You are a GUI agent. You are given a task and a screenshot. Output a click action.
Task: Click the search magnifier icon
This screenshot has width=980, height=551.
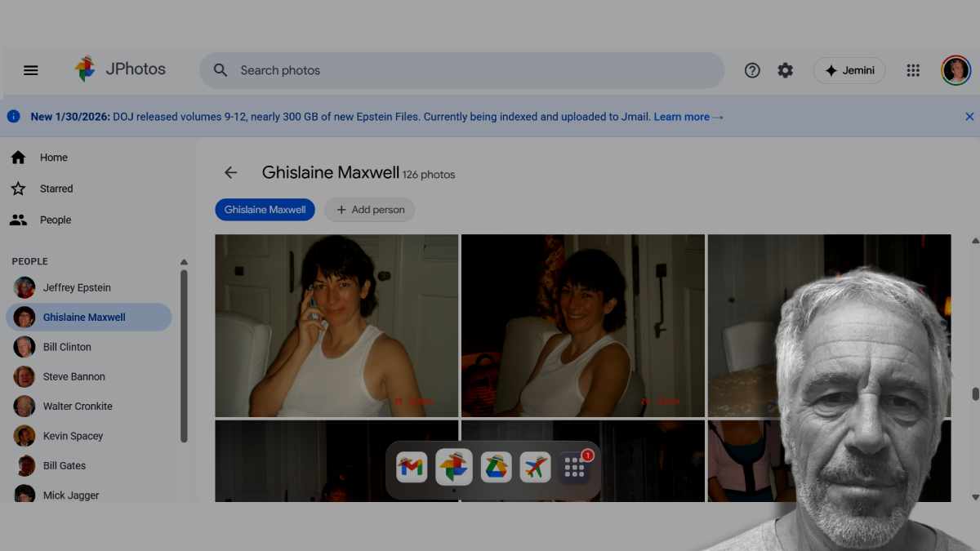(x=220, y=70)
